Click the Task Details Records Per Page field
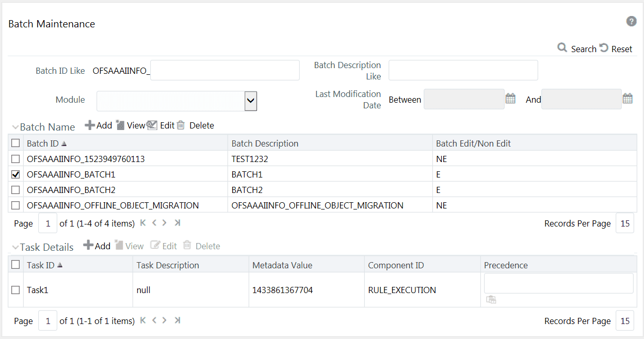This screenshot has height=339, width=644. [x=625, y=321]
